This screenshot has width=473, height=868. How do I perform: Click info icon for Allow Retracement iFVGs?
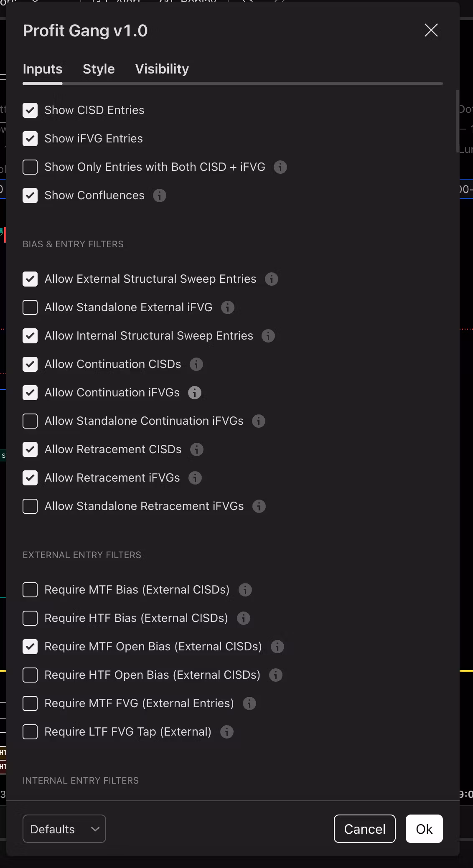195,478
